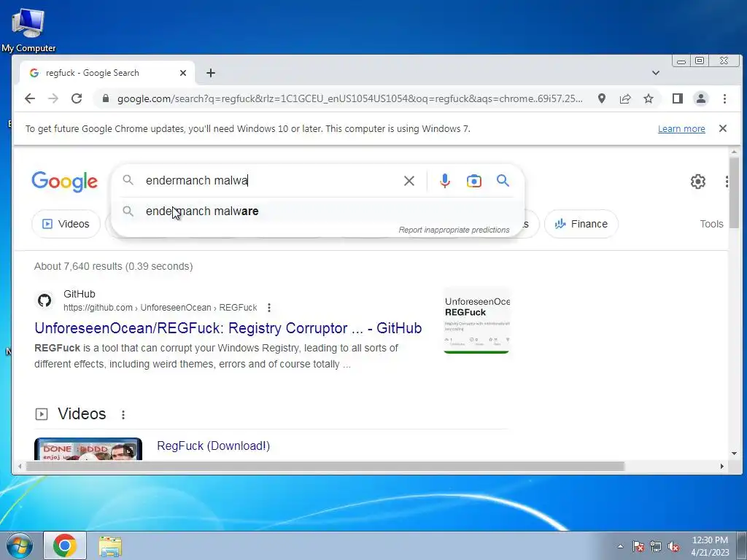The width and height of the screenshot is (747, 560).
Task: Filter results by Finance
Action: click(x=581, y=224)
